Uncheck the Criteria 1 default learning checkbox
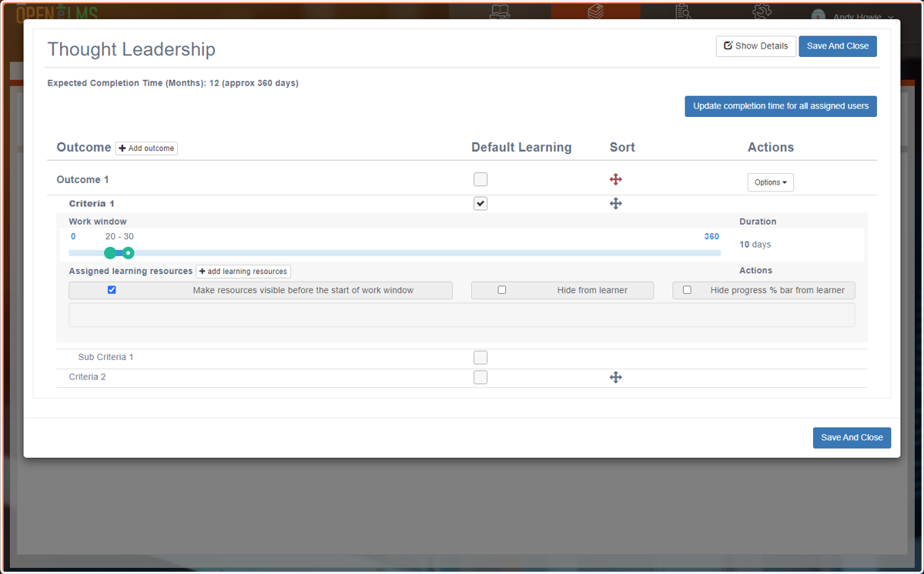This screenshot has width=924, height=574. click(x=480, y=204)
